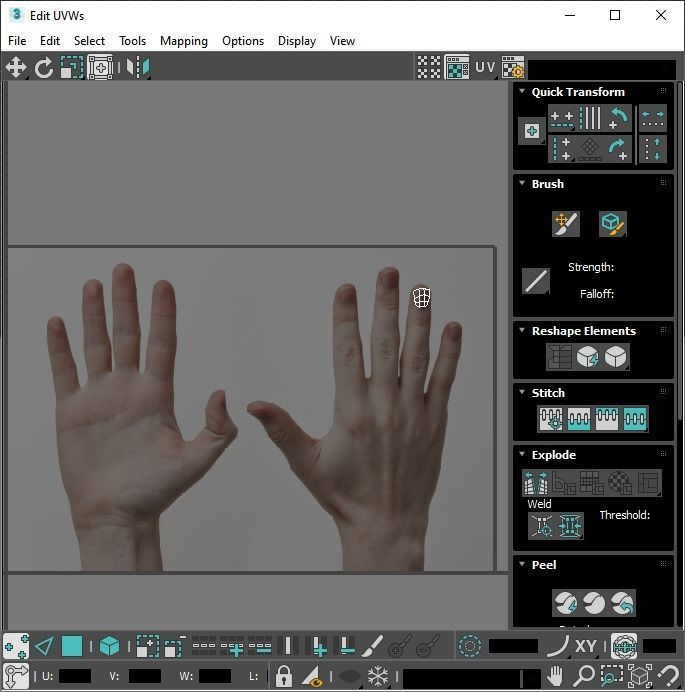Click Relax Until Flat with lightning bolt
Screen dimensions: 685x692
[588, 357]
